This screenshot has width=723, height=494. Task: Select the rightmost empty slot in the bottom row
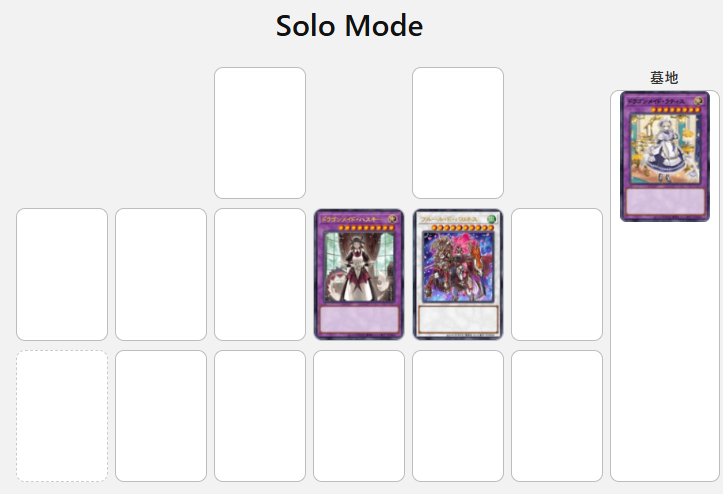557,416
